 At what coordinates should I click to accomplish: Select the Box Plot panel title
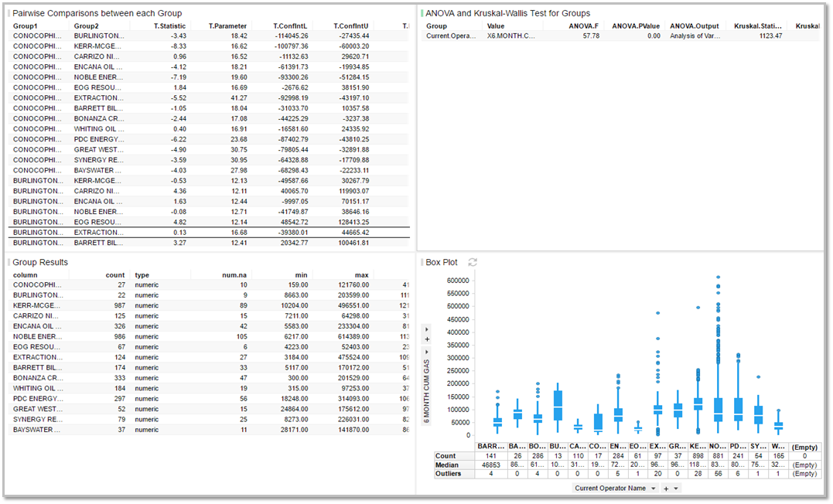(x=442, y=262)
